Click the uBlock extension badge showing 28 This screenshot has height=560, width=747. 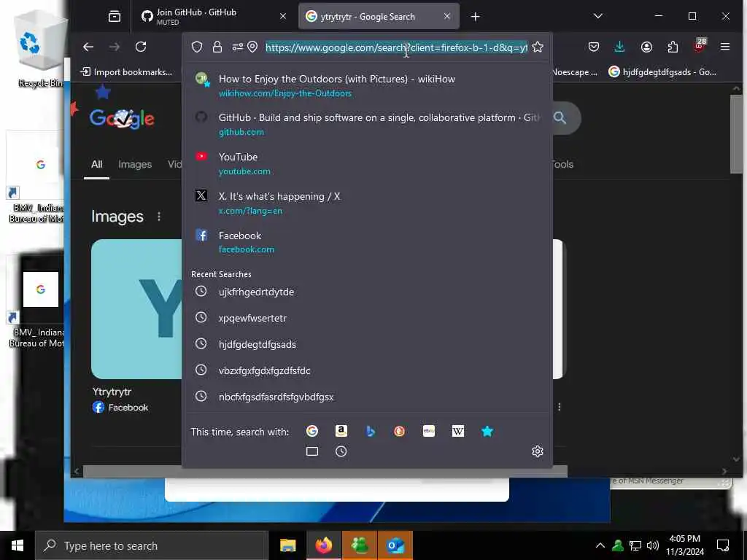click(700, 45)
